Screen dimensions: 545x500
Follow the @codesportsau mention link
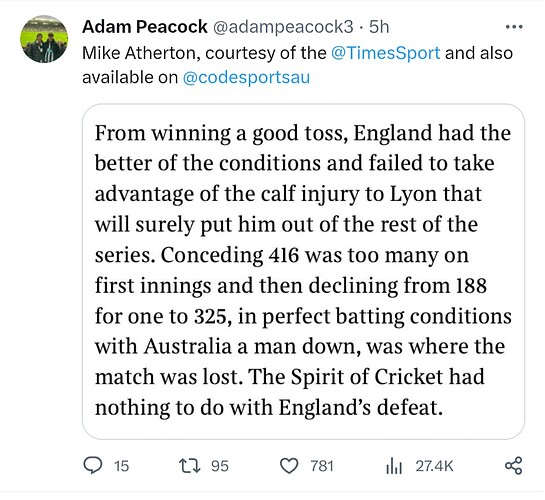(x=246, y=77)
